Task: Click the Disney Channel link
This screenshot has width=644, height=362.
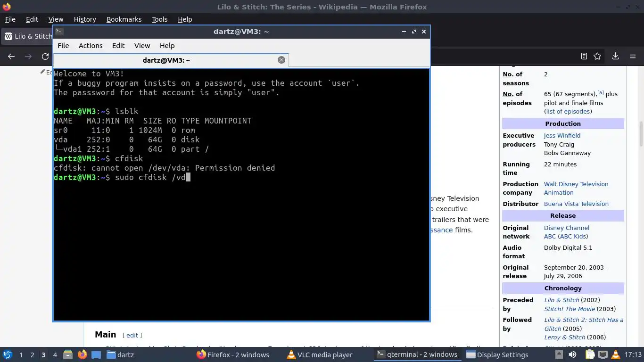Action: click(567, 228)
